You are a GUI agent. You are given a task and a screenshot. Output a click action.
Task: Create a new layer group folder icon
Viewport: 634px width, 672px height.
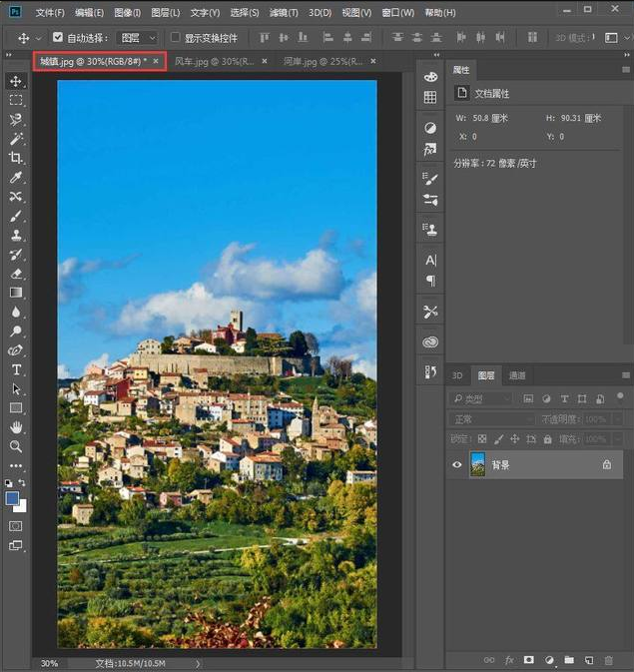569,660
